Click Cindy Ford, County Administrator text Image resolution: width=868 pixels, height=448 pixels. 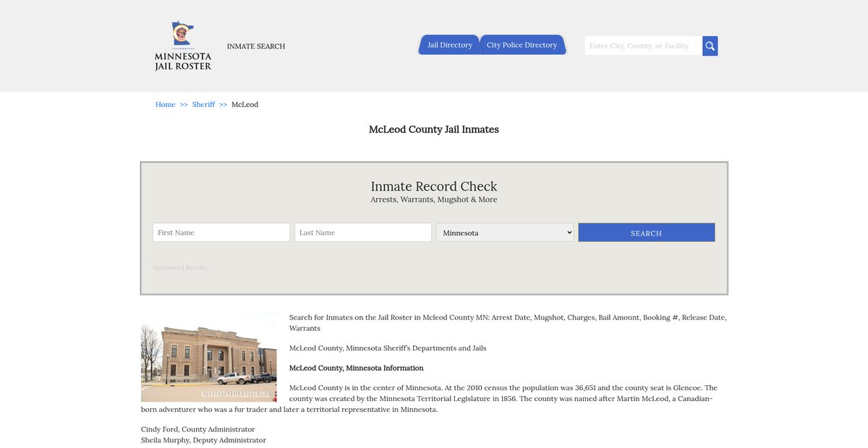click(x=197, y=429)
